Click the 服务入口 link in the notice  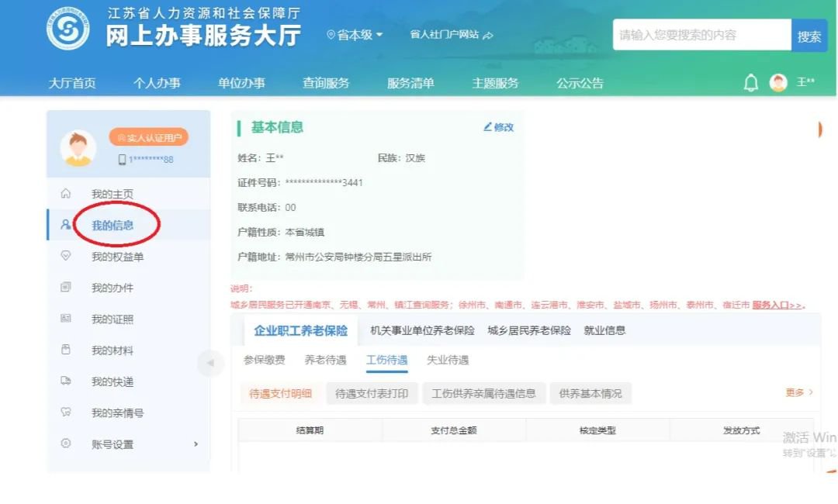click(777, 306)
